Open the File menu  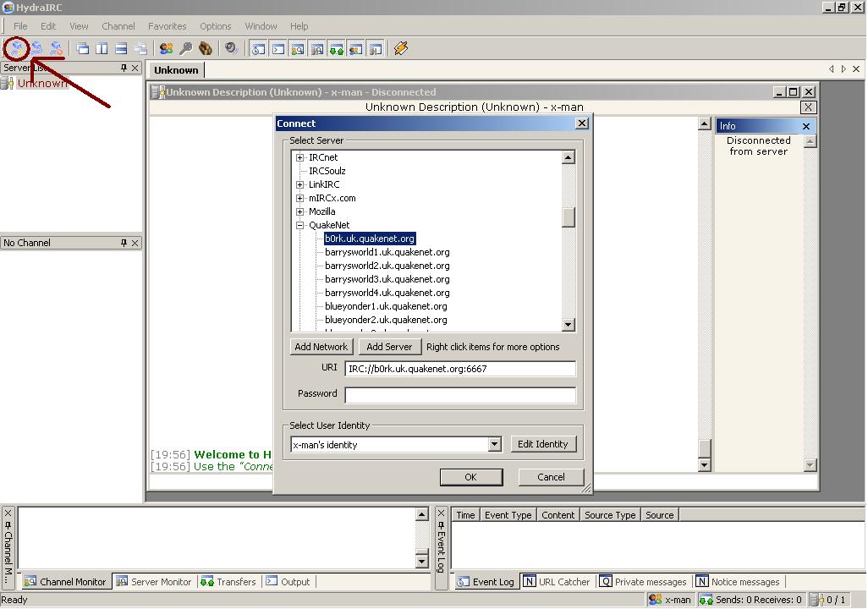click(x=20, y=26)
